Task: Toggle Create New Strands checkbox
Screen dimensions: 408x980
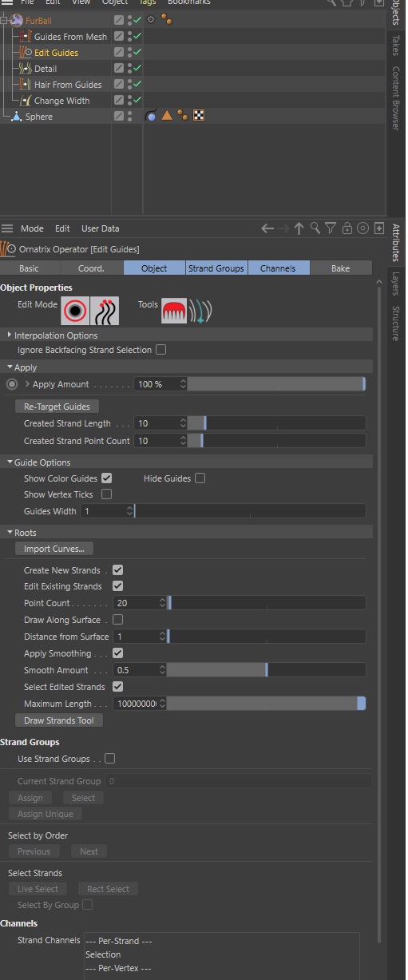Action: [118, 570]
